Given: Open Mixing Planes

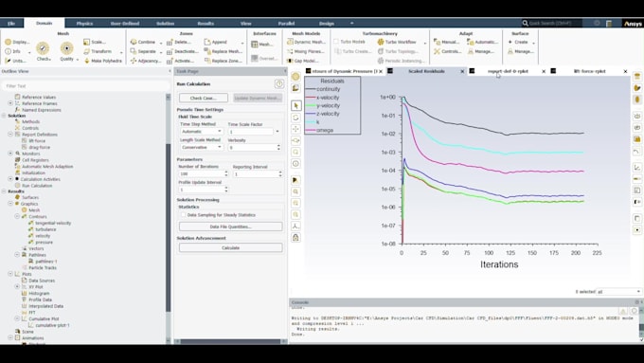Looking at the screenshot, I should pyautogui.click(x=306, y=51).
